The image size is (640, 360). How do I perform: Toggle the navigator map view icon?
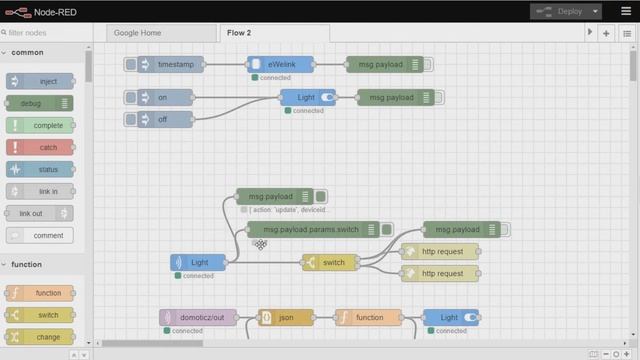click(593, 354)
